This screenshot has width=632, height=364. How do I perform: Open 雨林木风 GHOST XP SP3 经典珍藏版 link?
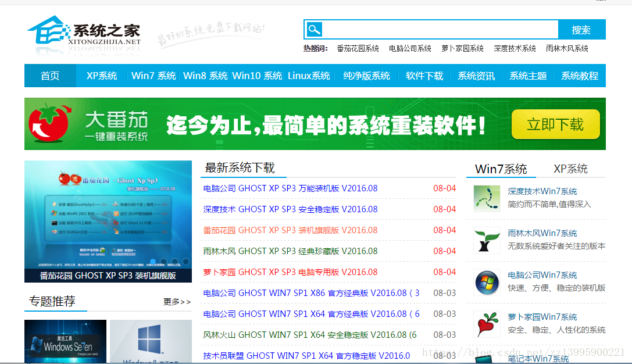coord(290,251)
